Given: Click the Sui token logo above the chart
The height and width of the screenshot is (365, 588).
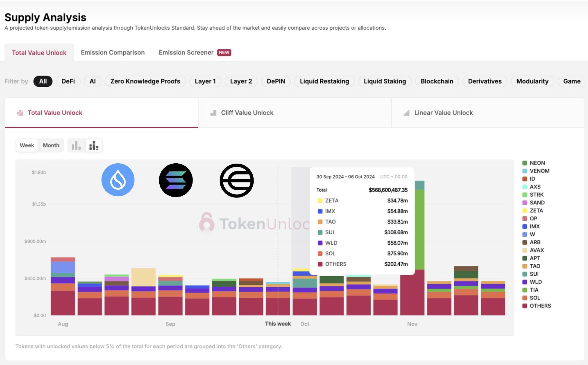Looking at the screenshot, I should click(x=118, y=179).
